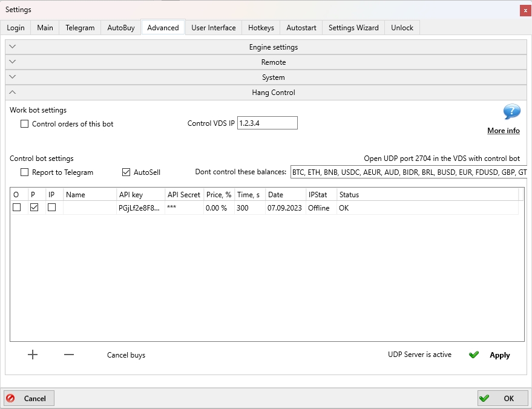Click the red Cancel icon at bottom

pyautogui.click(x=10, y=398)
